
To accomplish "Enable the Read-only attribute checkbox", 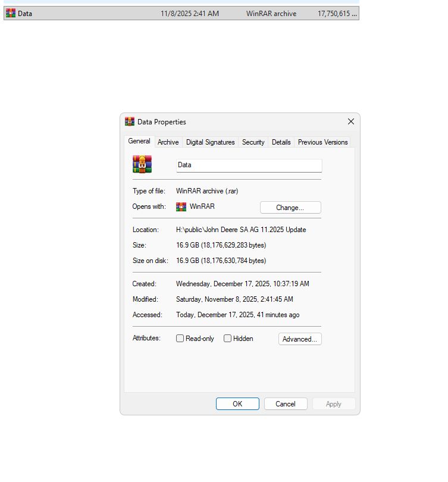I will click(180, 339).
